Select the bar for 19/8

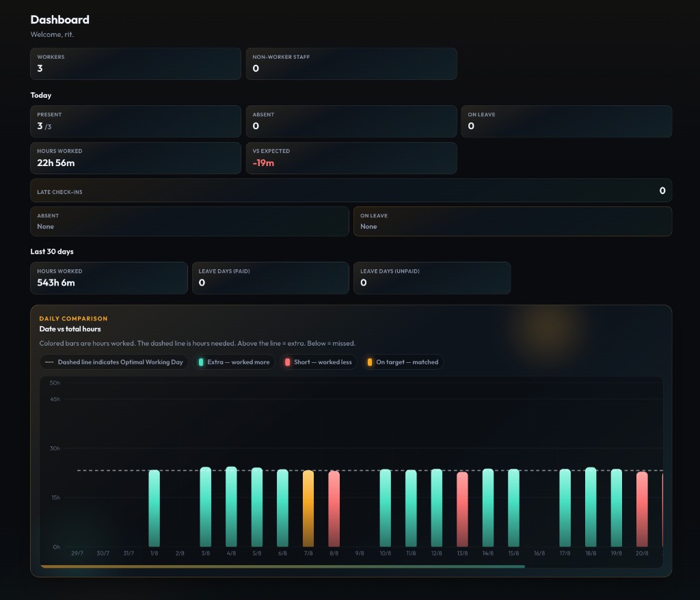[x=617, y=508]
